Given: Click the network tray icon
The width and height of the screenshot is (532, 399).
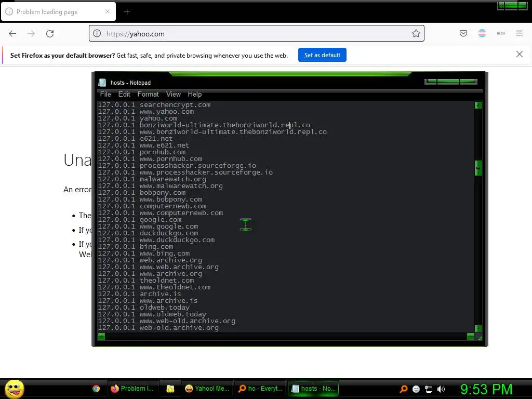Looking at the screenshot, I should point(429,389).
